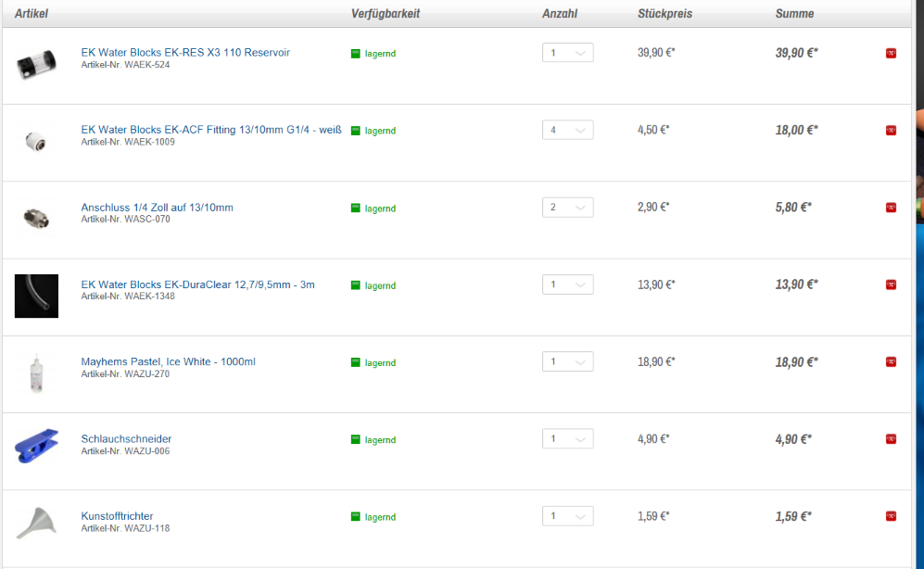Open Mayhems Pastel, Ice White 1000ml link

(x=168, y=361)
